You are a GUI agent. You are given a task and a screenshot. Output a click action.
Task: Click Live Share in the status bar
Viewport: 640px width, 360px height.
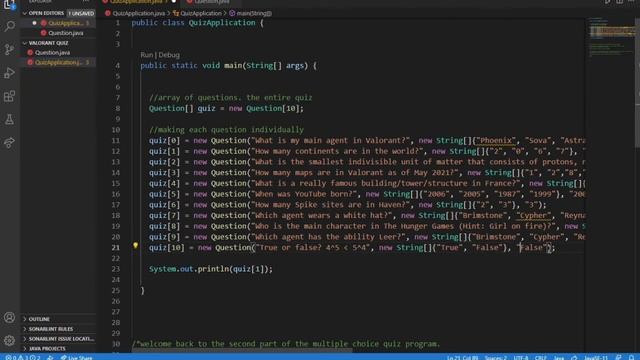point(76,358)
